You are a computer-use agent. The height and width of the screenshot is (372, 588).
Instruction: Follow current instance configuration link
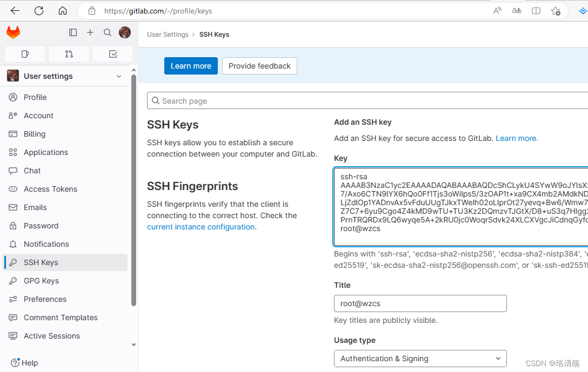coord(201,227)
